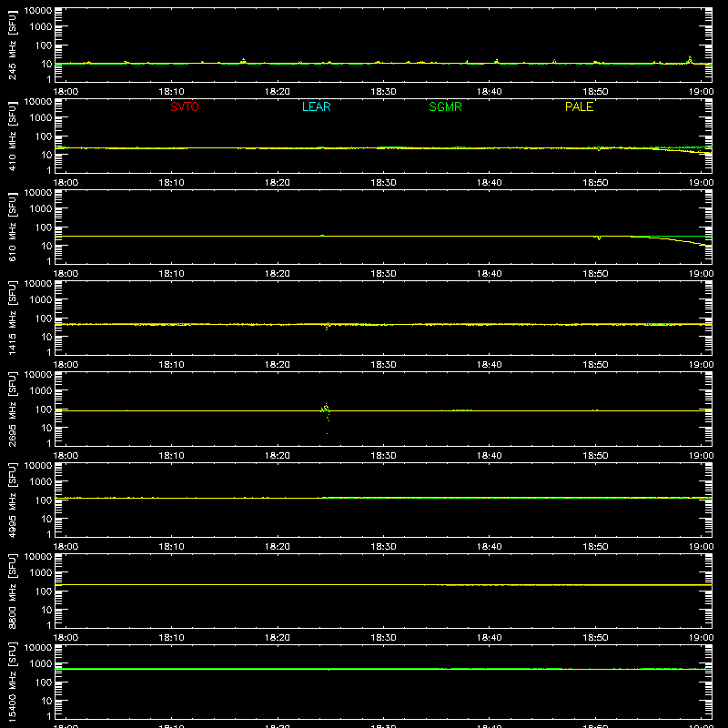Click 18:20 under the 2695 MHz plot

[278, 456]
